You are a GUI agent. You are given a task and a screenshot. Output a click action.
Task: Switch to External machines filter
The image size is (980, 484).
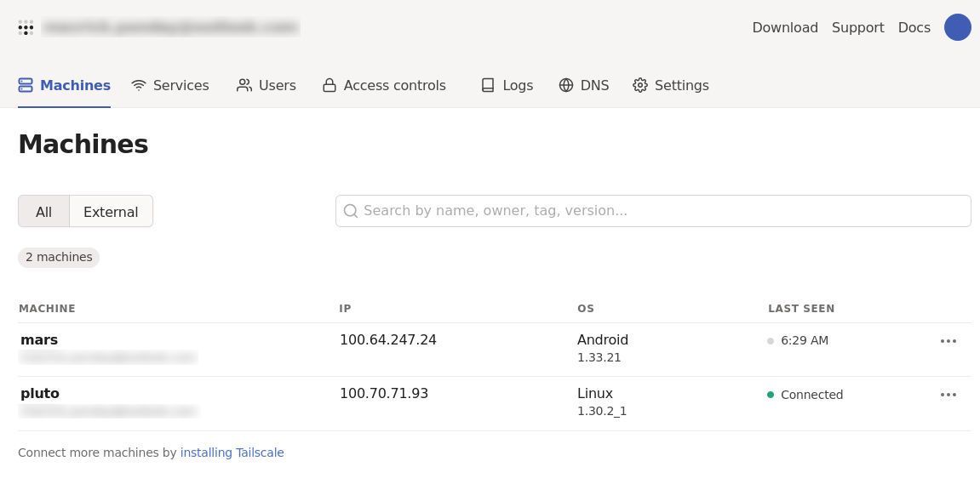tap(111, 212)
